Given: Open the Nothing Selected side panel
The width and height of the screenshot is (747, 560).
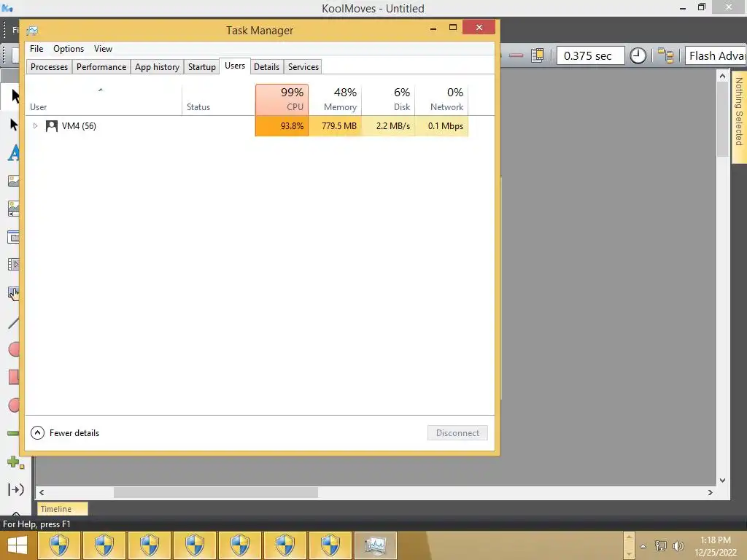Looking at the screenshot, I should [x=739, y=116].
